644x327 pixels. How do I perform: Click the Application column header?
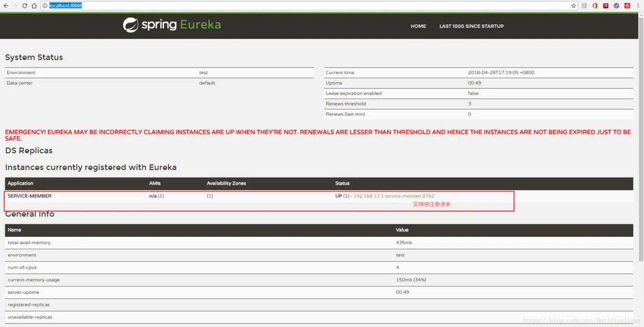pyautogui.click(x=20, y=183)
